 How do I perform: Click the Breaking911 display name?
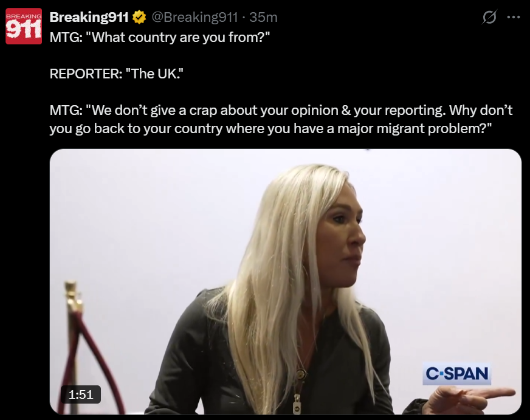click(x=89, y=17)
